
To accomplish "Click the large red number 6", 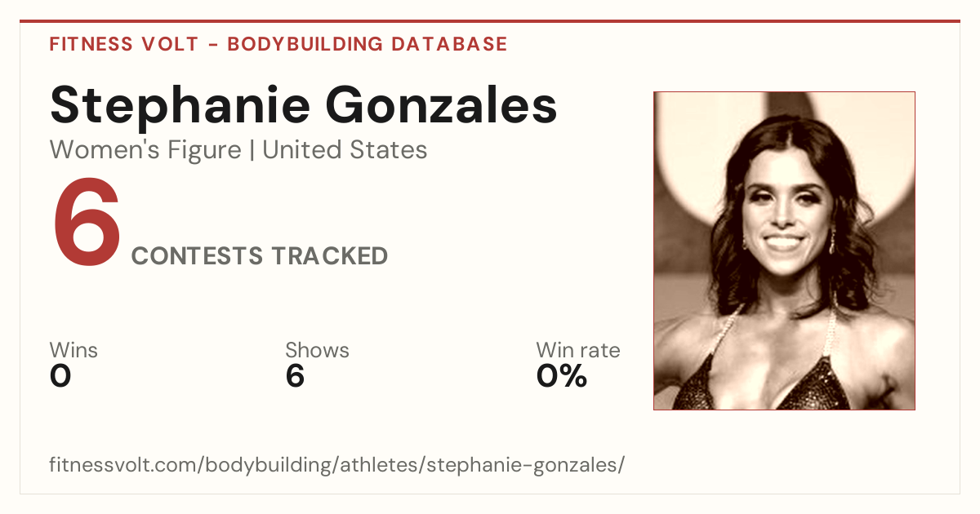I will click(x=87, y=223).
